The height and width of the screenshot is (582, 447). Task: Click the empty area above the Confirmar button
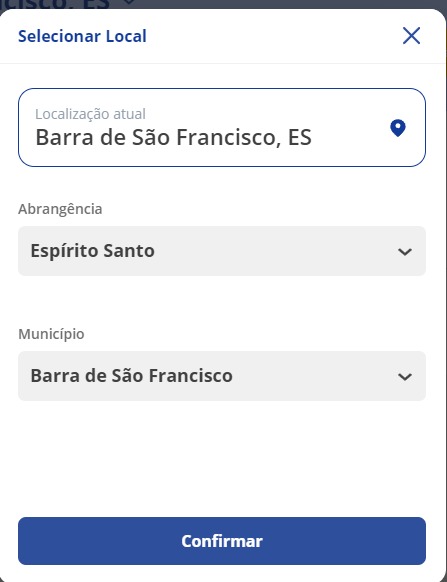pyautogui.click(x=222, y=459)
